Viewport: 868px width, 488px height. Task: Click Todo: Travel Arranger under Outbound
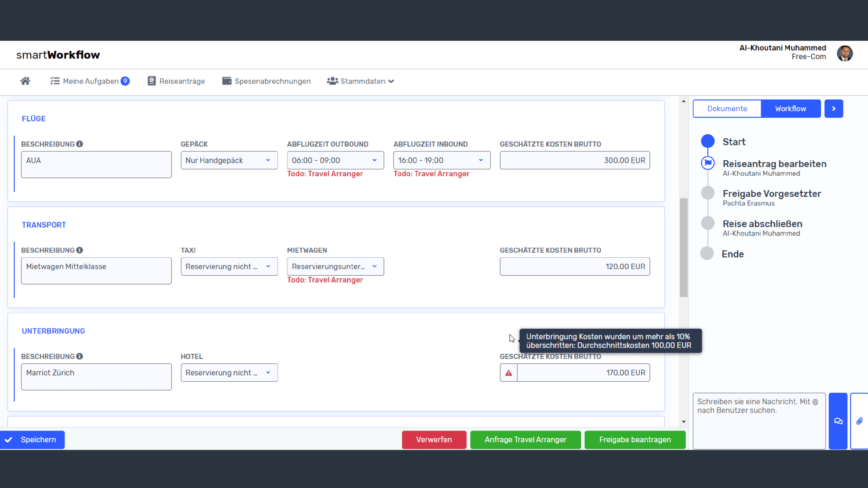[x=325, y=174]
